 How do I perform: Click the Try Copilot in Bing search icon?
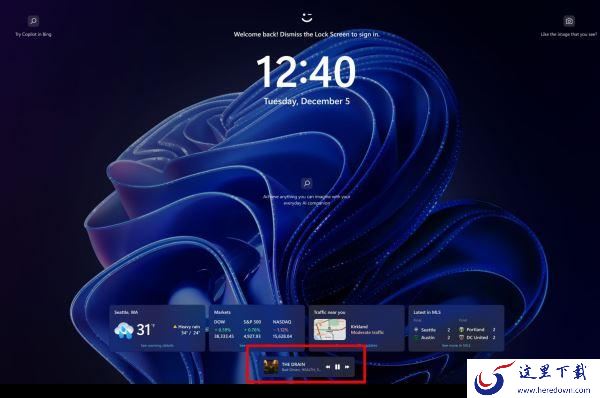33,21
